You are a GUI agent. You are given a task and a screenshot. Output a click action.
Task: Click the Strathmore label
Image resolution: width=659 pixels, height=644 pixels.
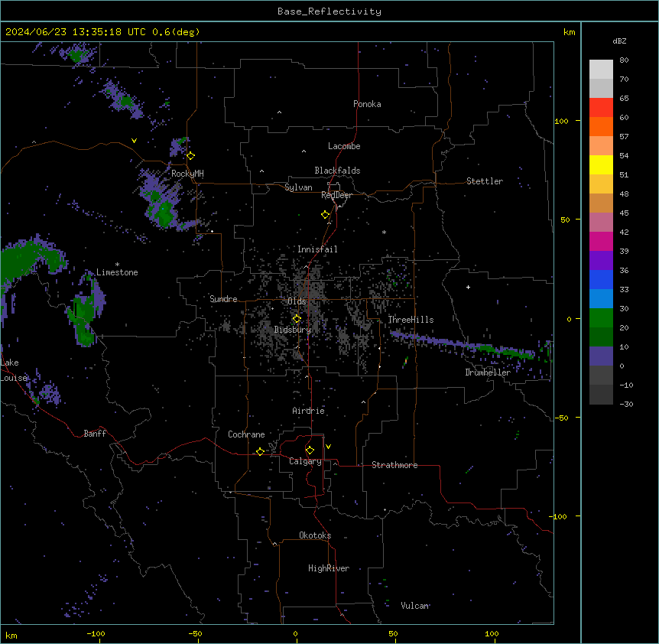click(x=394, y=465)
